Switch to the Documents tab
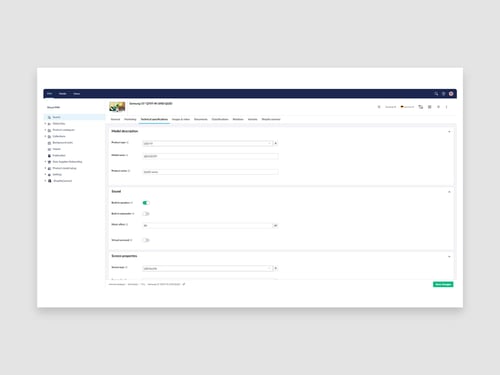500x375 pixels. point(201,119)
